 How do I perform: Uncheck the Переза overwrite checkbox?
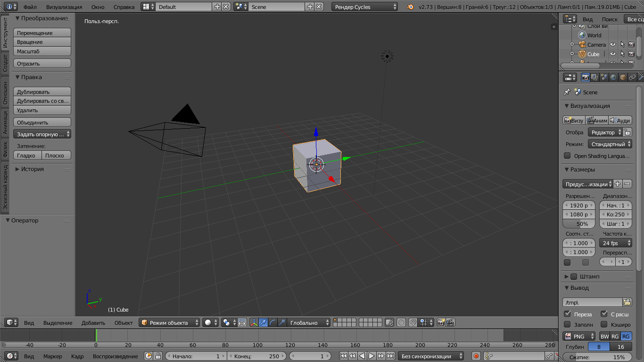click(567, 314)
